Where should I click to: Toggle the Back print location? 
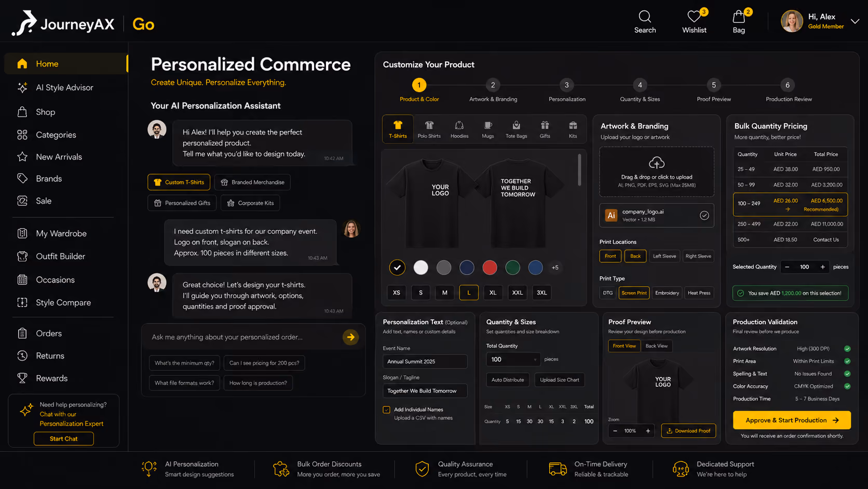(635, 256)
